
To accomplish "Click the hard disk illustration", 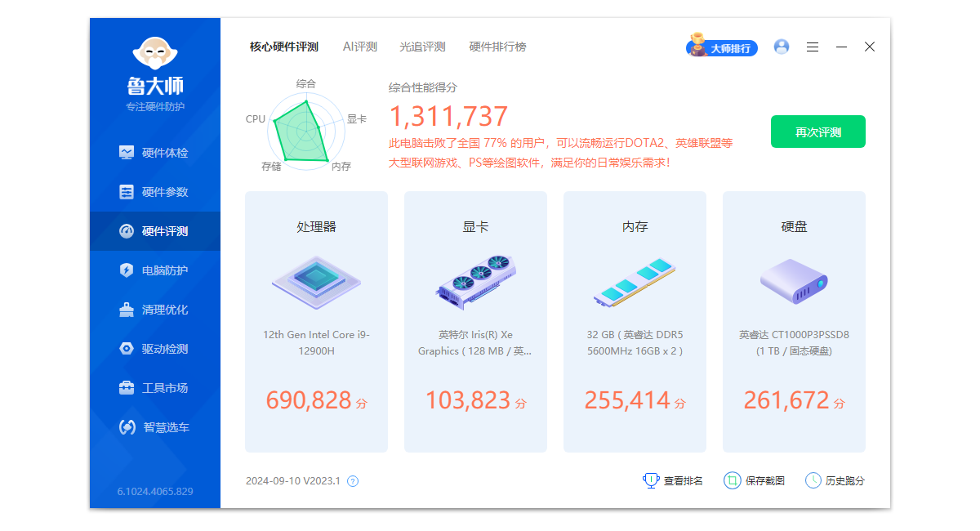I will (x=794, y=280).
